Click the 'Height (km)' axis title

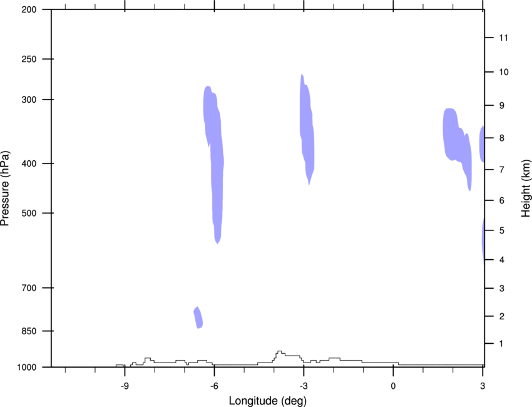[x=526, y=188]
